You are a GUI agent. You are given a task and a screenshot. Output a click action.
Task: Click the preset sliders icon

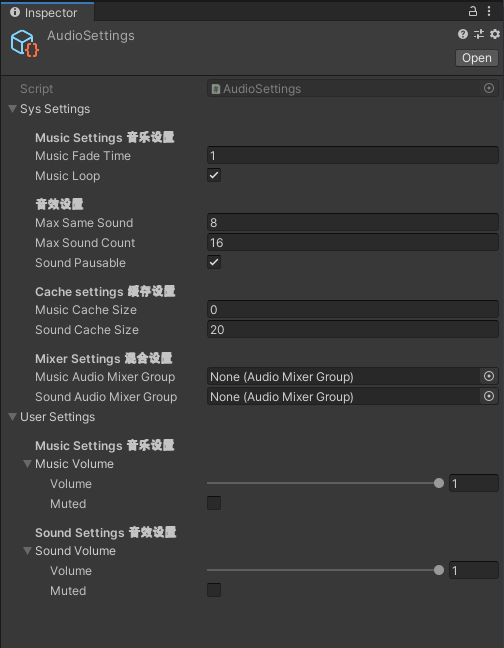[x=479, y=34]
